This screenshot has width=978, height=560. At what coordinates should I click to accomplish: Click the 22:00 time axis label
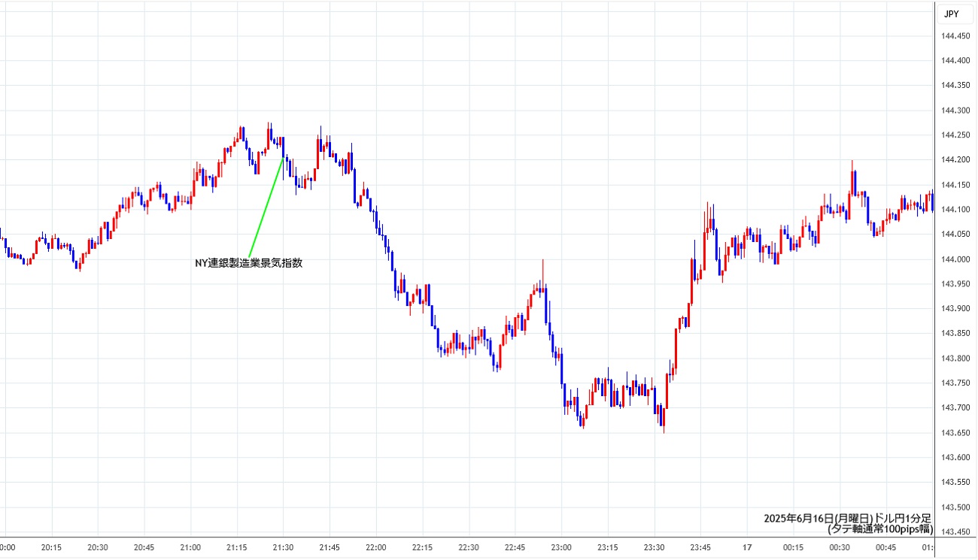[375, 548]
